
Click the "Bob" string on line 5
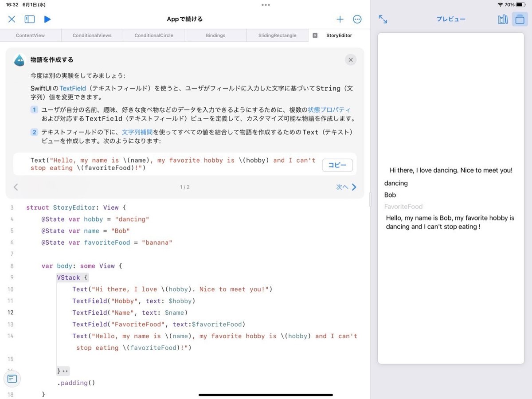coord(120,231)
